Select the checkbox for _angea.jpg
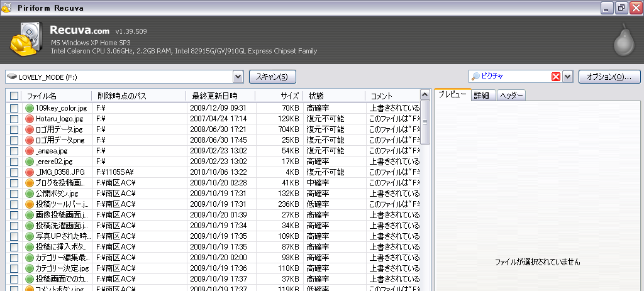Image resolution: width=644 pixels, height=291 pixels. 14,151
